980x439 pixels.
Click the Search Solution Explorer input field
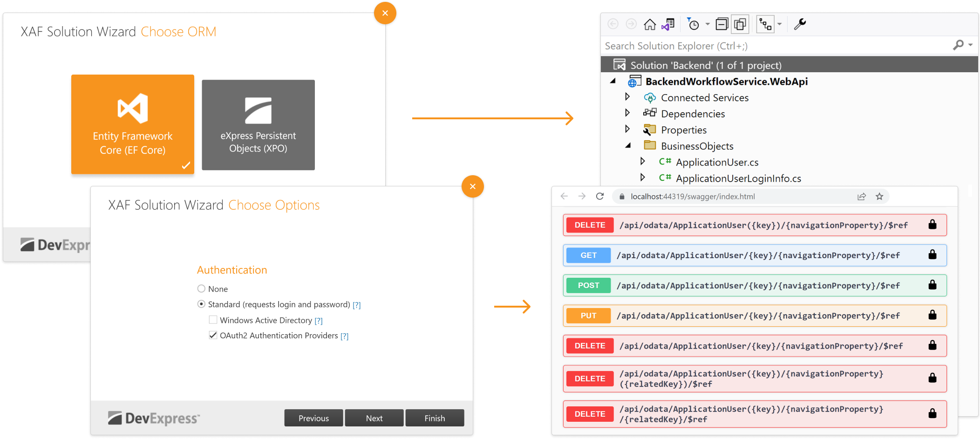[x=745, y=45]
